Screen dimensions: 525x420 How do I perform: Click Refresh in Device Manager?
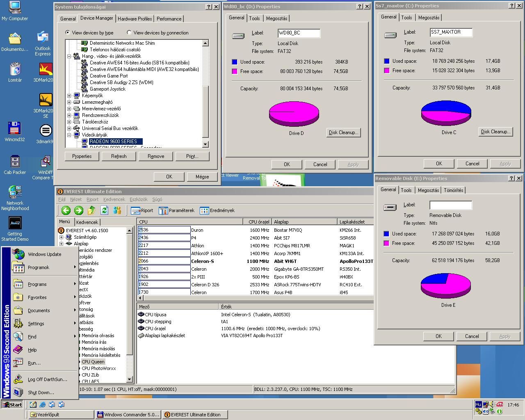point(119,156)
